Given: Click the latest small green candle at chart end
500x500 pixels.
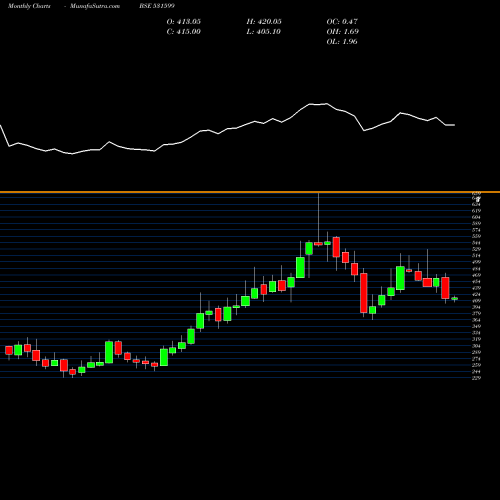Looking at the screenshot, I should 455,299.
